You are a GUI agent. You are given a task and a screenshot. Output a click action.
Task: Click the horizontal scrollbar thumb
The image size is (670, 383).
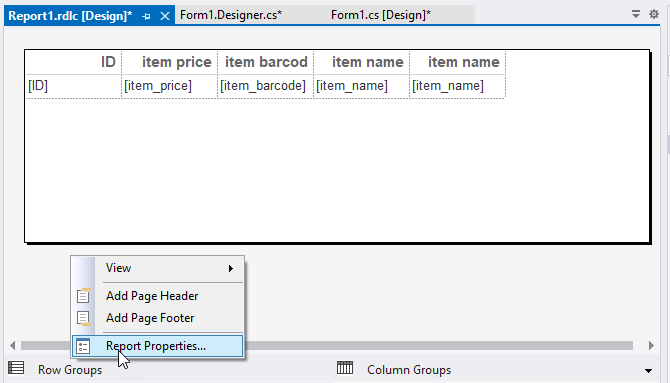pos(327,345)
